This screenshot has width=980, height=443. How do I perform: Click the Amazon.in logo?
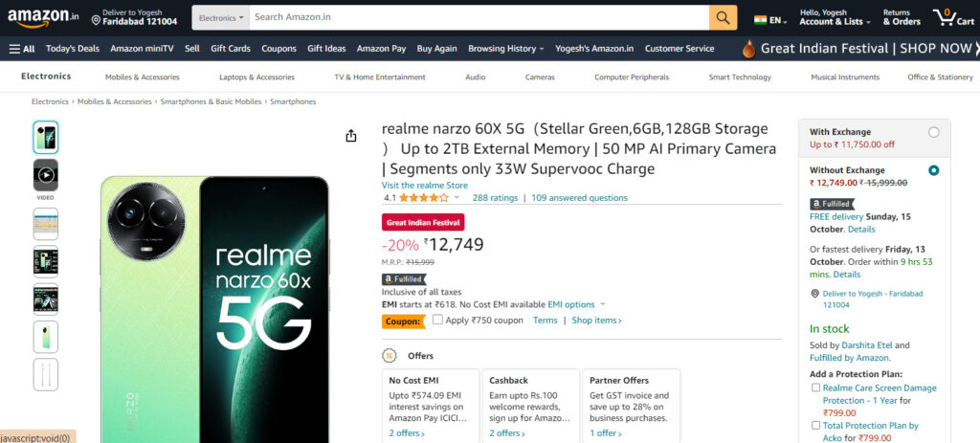(43, 17)
